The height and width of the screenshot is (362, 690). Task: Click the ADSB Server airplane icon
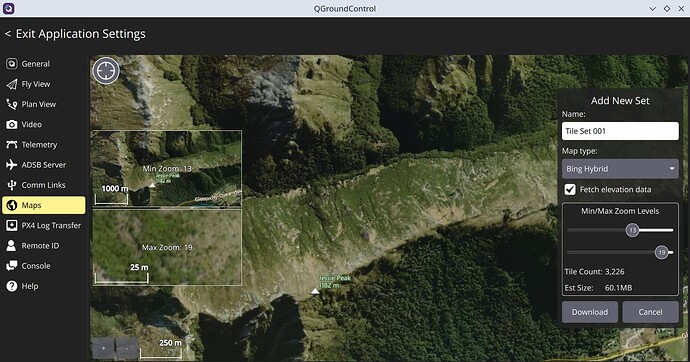(x=11, y=165)
